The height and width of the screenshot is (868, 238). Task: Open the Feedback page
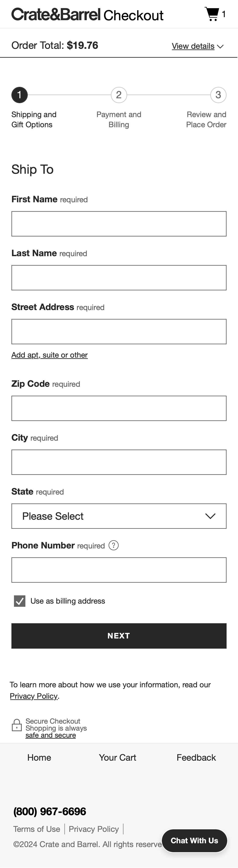(x=196, y=757)
